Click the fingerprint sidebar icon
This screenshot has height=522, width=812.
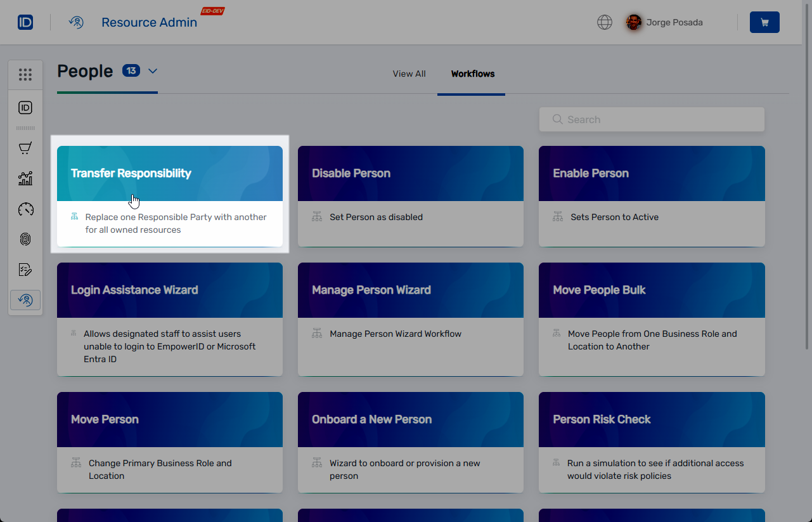coord(25,239)
